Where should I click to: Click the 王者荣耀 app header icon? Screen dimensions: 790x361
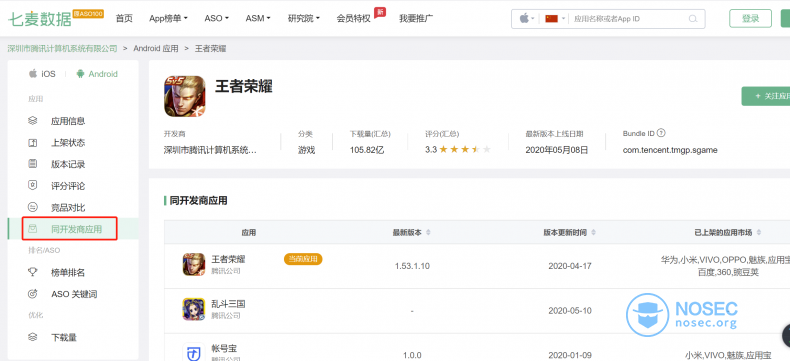tap(184, 96)
